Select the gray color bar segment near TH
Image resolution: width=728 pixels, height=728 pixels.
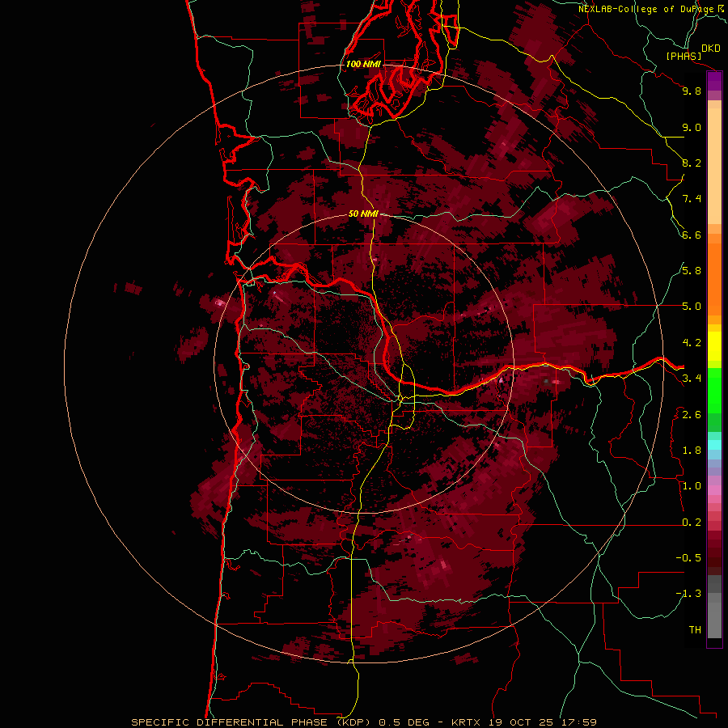(714, 620)
